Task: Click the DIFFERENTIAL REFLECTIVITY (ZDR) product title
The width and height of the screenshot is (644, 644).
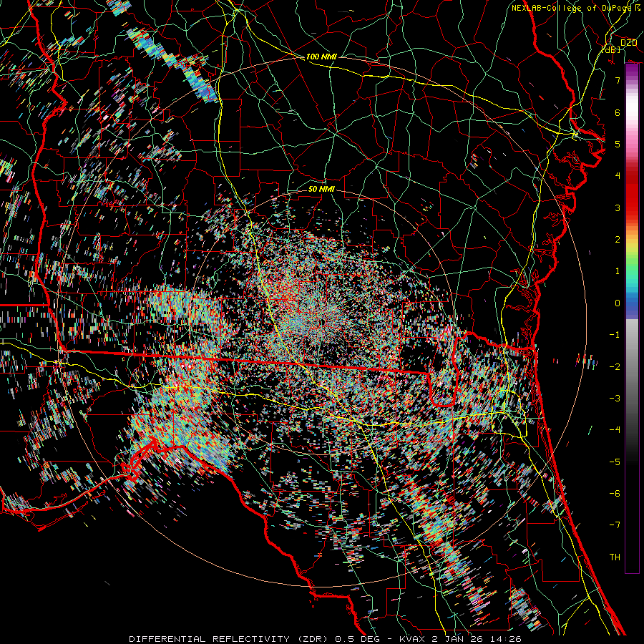Action: 230,639
